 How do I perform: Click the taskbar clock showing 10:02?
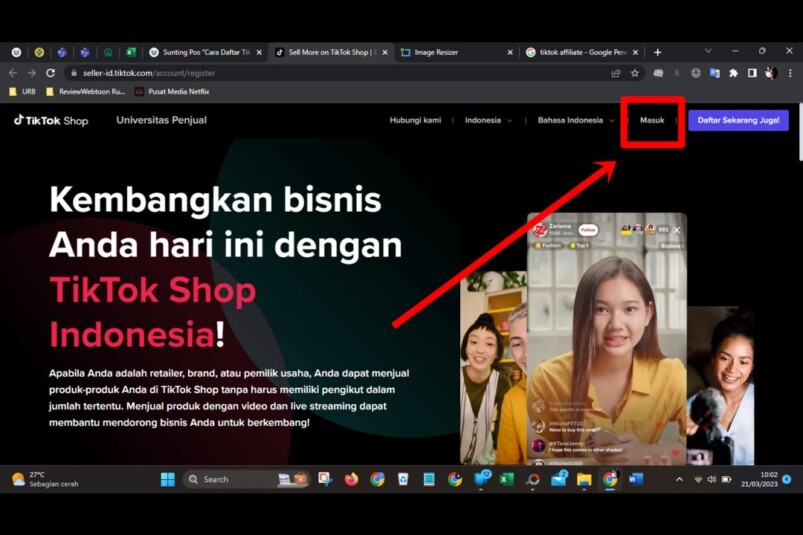point(759,479)
